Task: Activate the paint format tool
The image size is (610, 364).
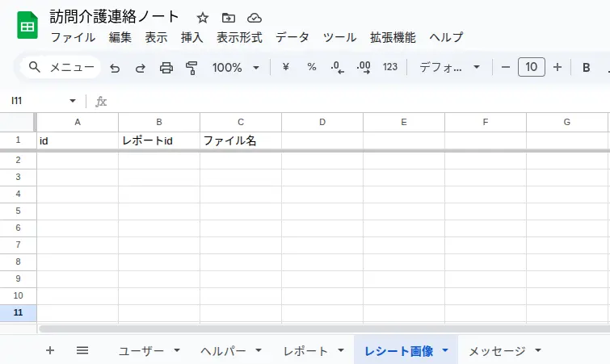Action: (x=191, y=68)
